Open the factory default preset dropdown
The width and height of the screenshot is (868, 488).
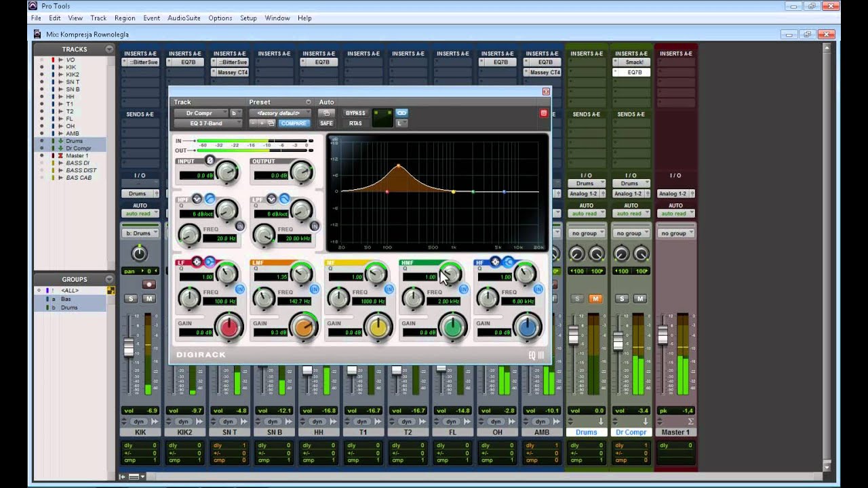click(279, 113)
